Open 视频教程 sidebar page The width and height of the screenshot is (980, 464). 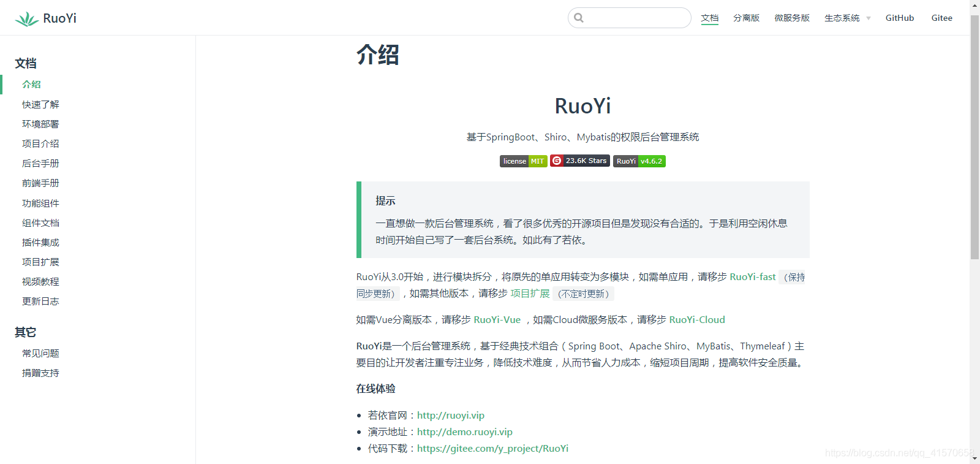(x=40, y=282)
